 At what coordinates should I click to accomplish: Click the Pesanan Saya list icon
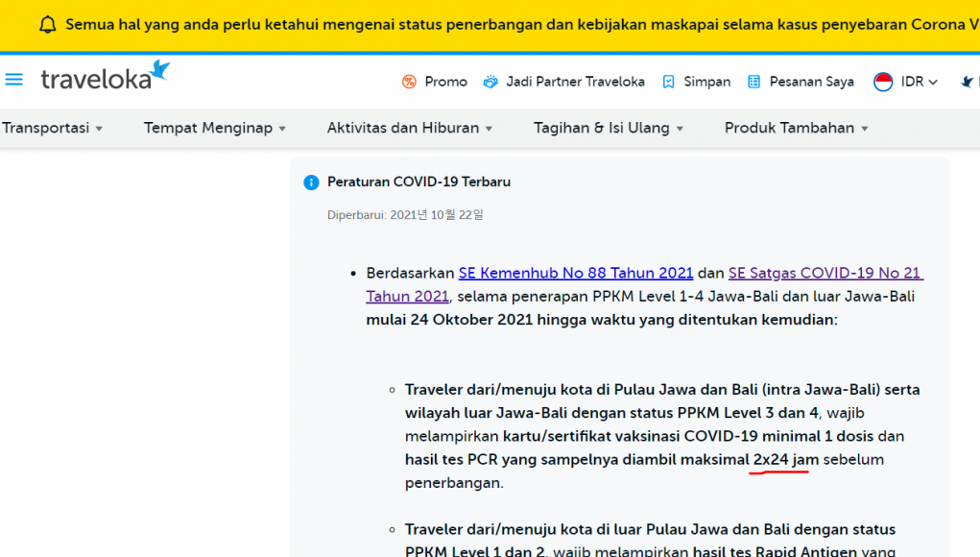point(754,82)
